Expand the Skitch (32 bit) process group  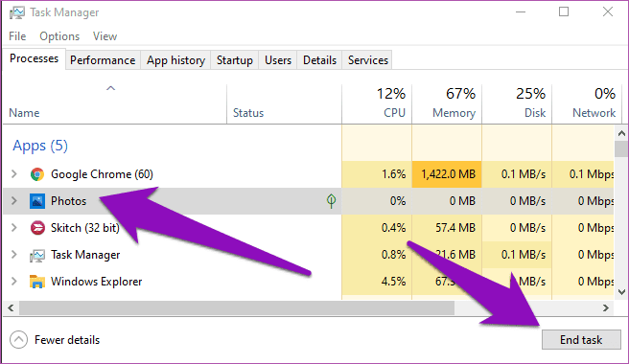14,228
